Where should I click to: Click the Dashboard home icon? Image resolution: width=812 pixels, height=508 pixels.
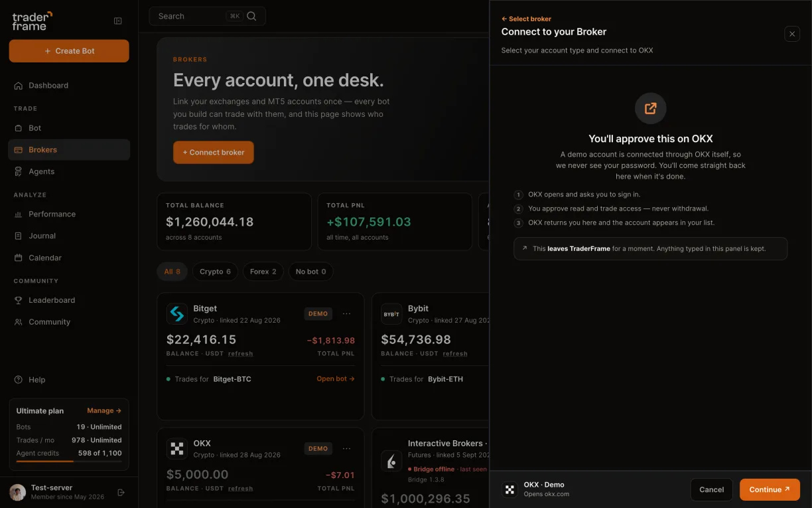click(x=19, y=86)
